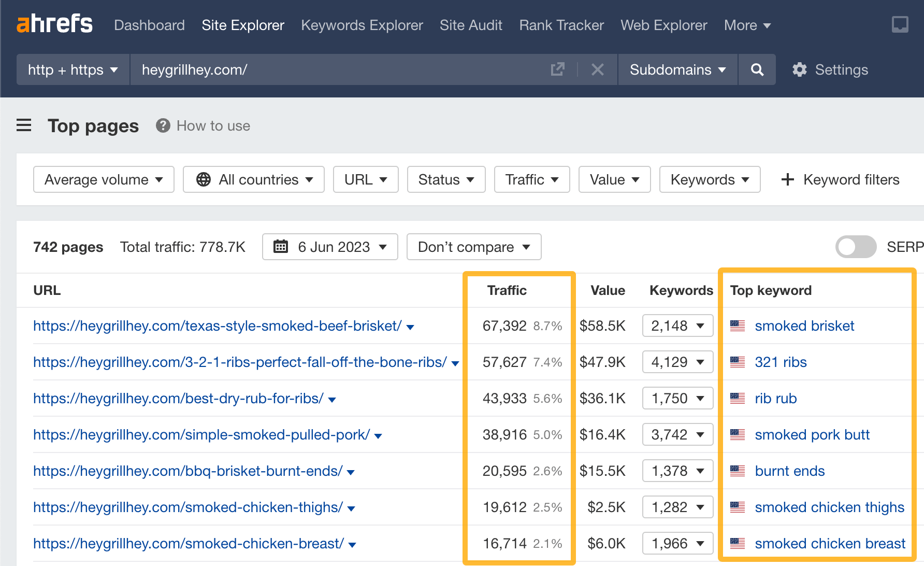Click the external link icon next to heygrillhey.com
Image resolution: width=924 pixels, height=566 pixels.
(557, 69)
